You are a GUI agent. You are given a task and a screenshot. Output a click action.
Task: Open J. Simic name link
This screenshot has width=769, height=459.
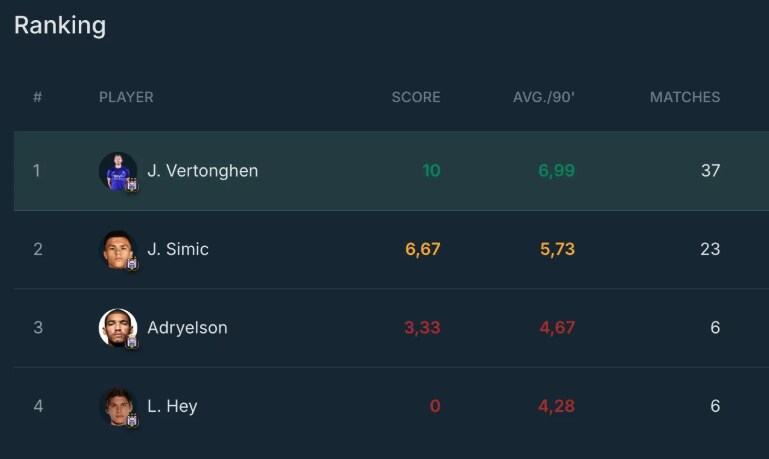(178, 249)
